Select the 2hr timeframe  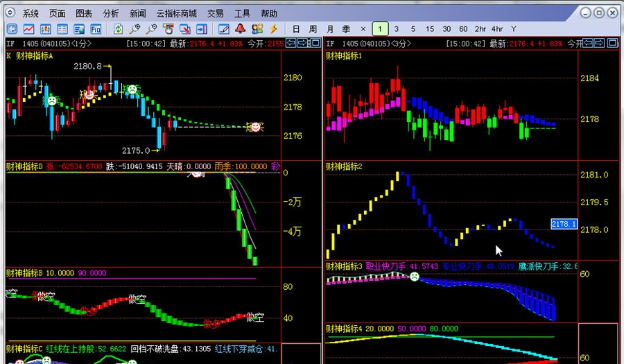pos(480,29)
